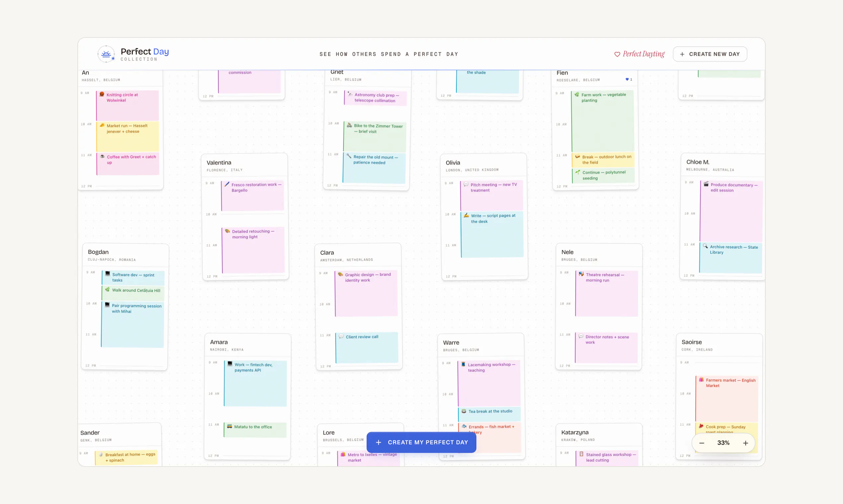Viewport: 843px width, 504px height.
Task: Like Fien's day with the heart icon
Action: [x=627, y=80]
